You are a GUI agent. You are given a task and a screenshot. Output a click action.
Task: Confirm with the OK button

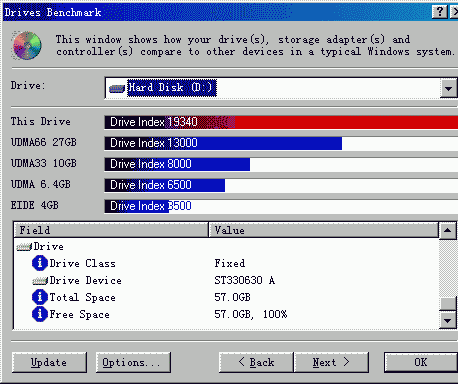pyautogui.click(x=421, y=362)
